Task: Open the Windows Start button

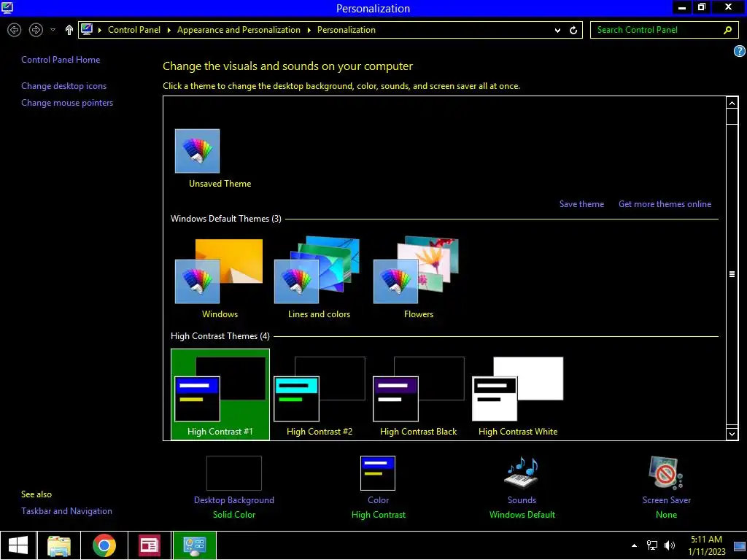Action: (18, 545)
